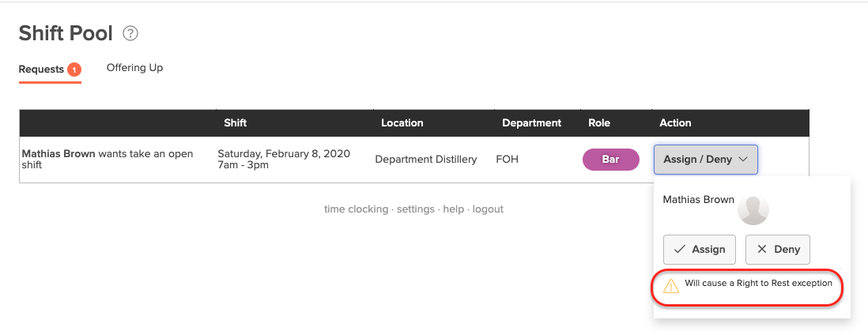Click the yellow warning triangle icon

coord(671,286)
